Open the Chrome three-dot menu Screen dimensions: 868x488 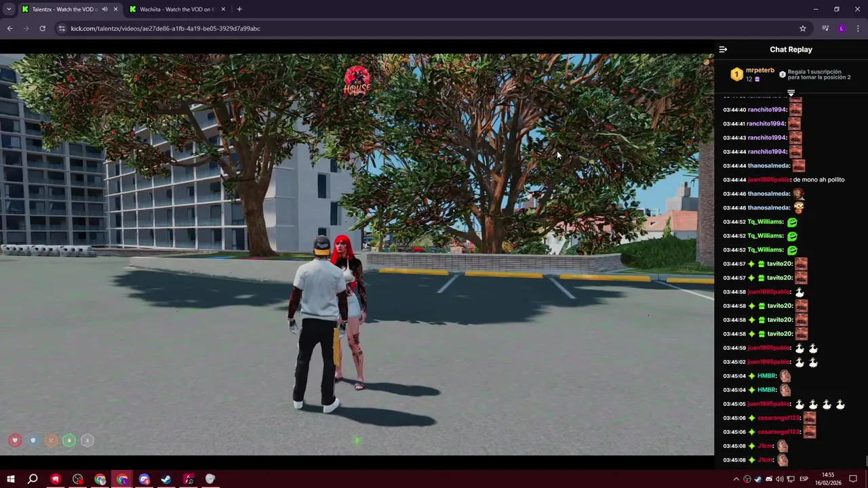point(859,28)
